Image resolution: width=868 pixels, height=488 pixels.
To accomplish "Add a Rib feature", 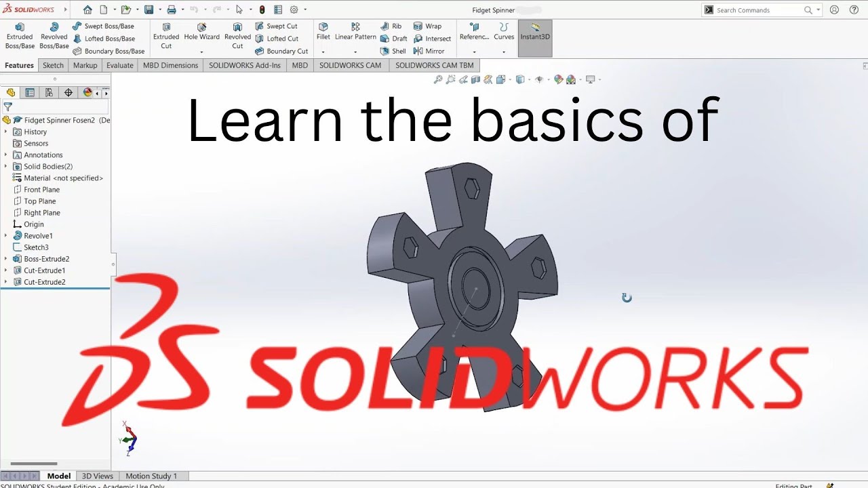I will click(x=391, y=26).
